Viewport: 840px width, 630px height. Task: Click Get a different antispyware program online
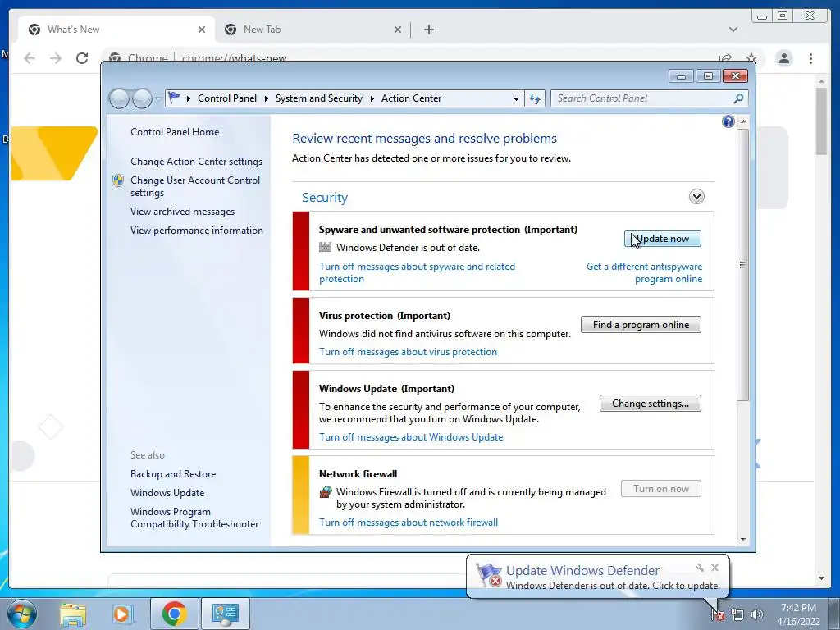[645, 272]
